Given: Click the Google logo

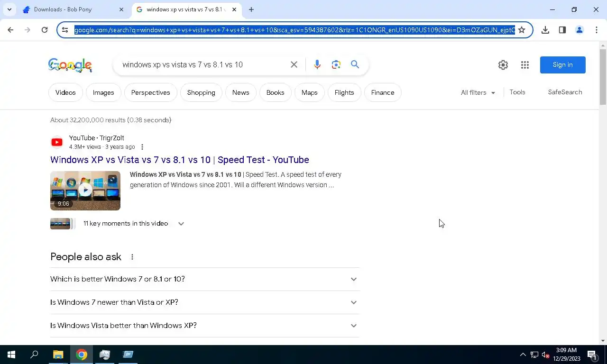Looking at the screenshot, I should click(70, 65).
